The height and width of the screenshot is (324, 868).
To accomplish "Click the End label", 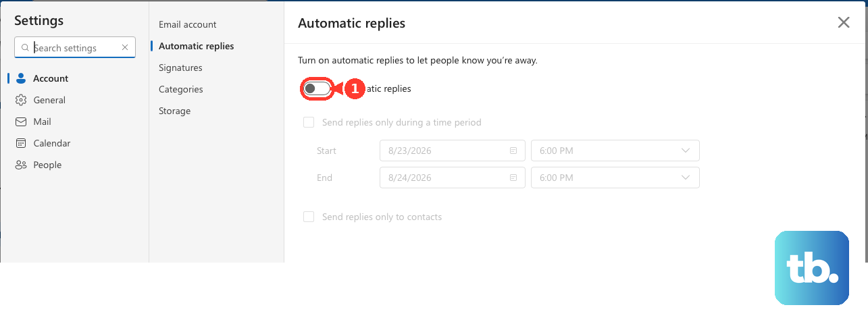I will (x=324, y=178).
